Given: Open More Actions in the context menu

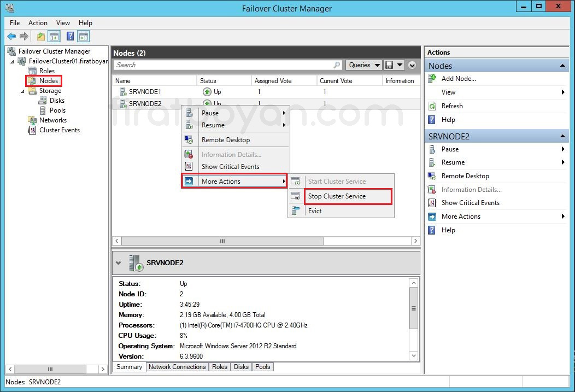Looking at the screenshot, I should pyautogui.click(x=234, y=181).
